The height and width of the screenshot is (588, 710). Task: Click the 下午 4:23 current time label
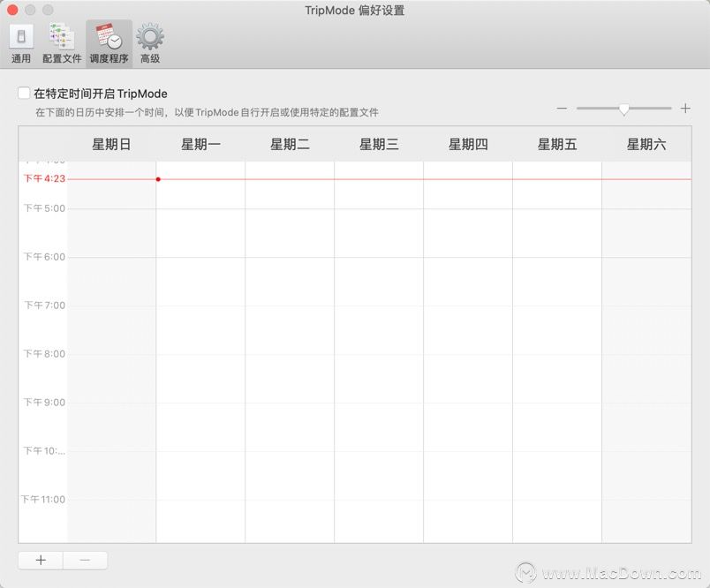[44, 178]
